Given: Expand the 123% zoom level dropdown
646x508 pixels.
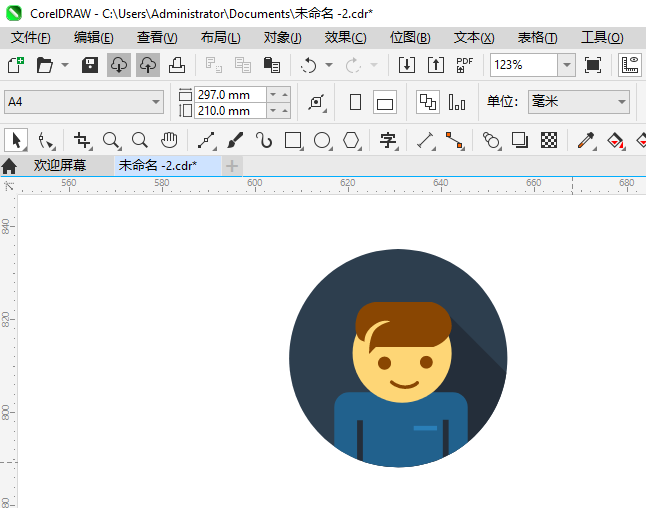Looking at the screenshot, I should point(566,65).
